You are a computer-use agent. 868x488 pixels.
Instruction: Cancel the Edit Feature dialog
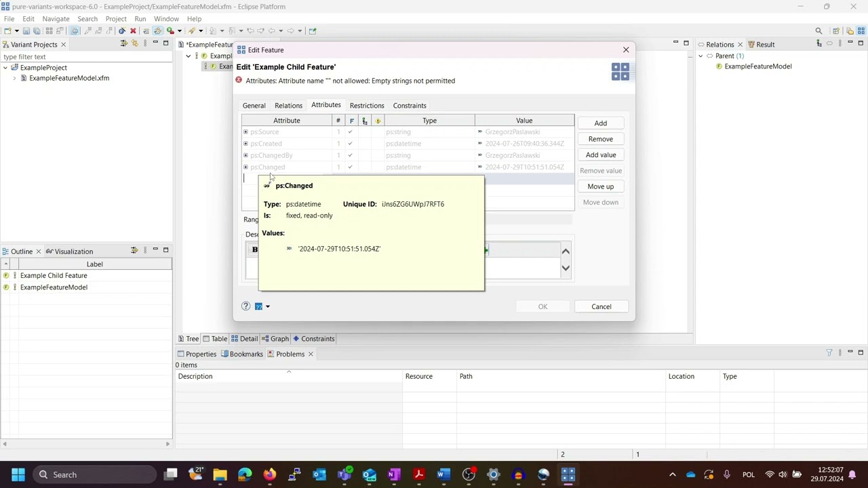point(601,306)
